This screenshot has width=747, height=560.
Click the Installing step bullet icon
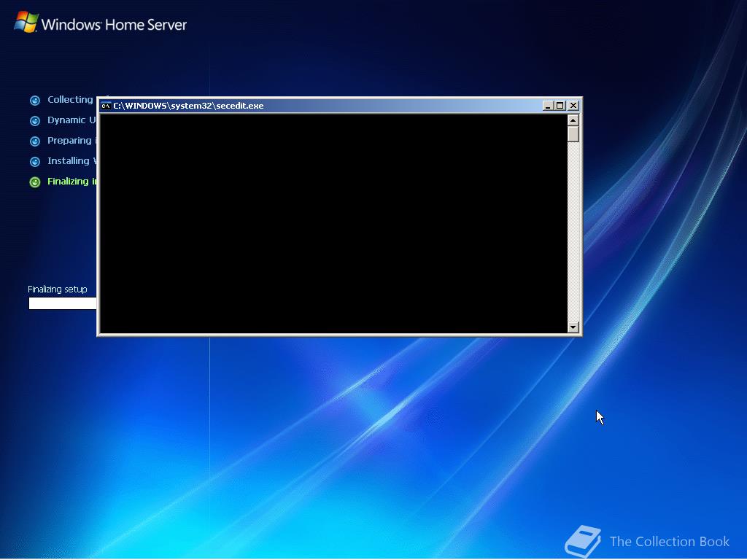pos(35,162)
